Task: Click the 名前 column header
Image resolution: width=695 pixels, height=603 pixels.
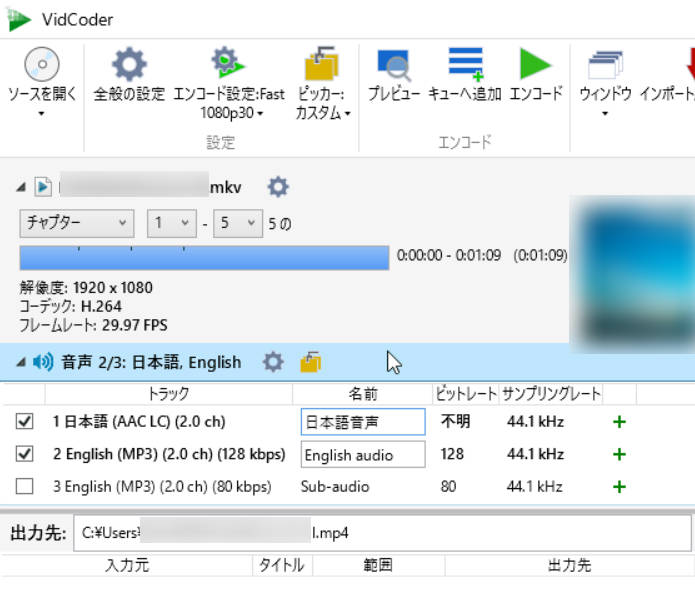Action: (363, 394)
